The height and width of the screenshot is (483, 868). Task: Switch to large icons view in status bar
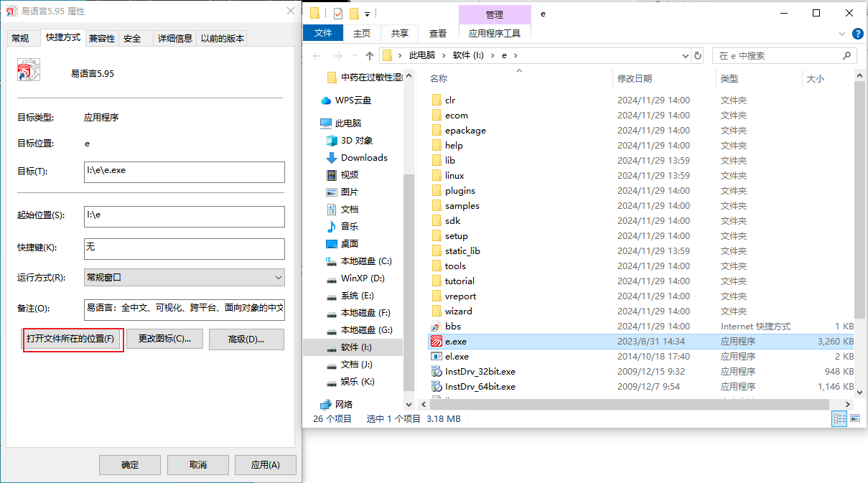[854, 418]
